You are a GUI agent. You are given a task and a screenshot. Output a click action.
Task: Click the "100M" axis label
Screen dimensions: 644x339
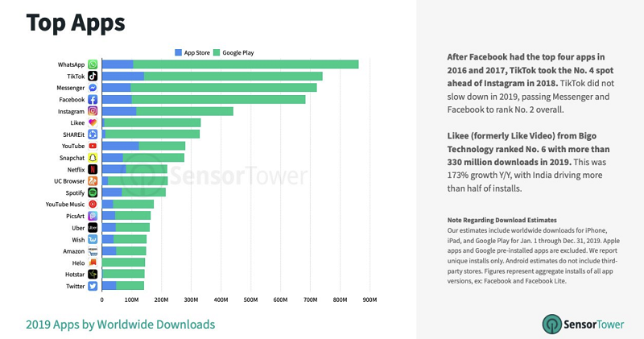[x=131, y=300]
